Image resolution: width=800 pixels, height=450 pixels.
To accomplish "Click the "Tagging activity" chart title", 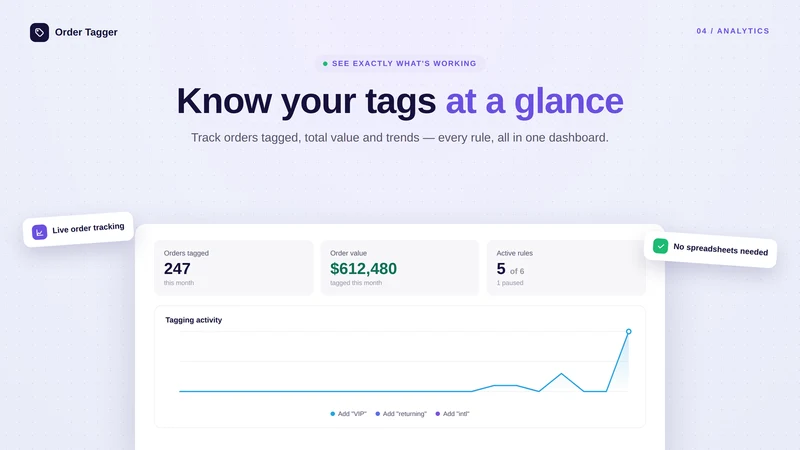I will (193, 320).
